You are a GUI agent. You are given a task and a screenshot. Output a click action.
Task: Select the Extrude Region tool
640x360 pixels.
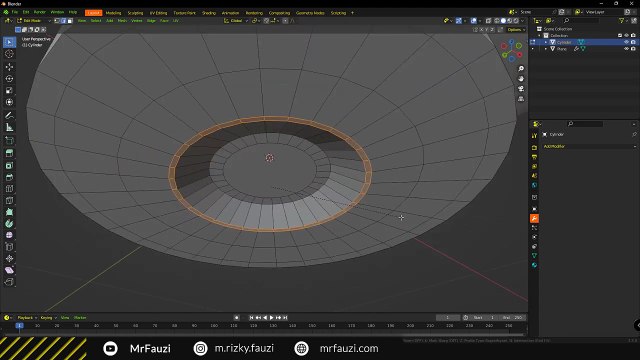coord(9,153)
